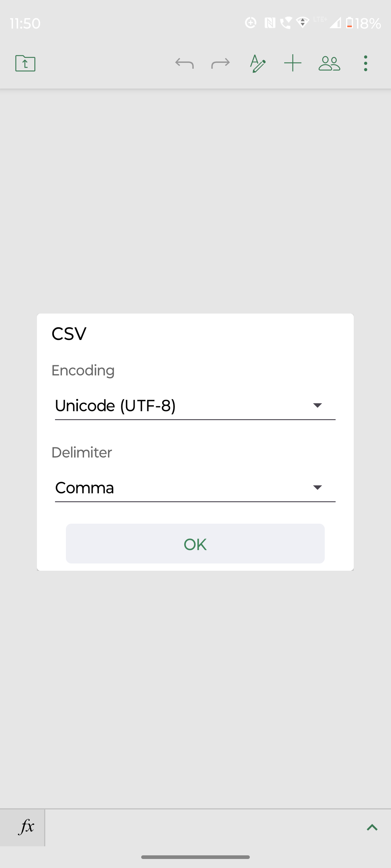Tap the battery status indicator
Image resolution: width=391 pixels, height=868 pixels.
pyautogui.click(x=363, y=24)
